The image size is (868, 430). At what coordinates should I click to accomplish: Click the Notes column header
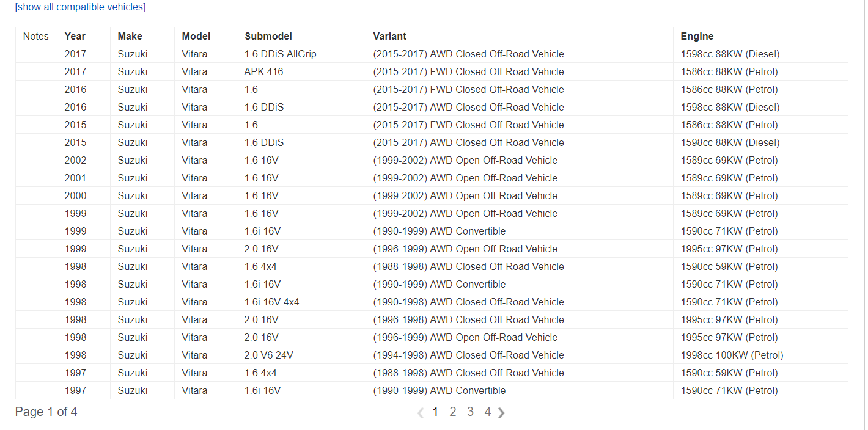[x=36, y=37]
